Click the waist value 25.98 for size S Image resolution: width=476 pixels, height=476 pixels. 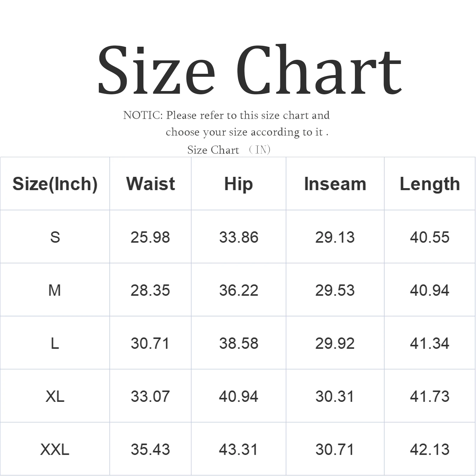[x=150, y=237]
